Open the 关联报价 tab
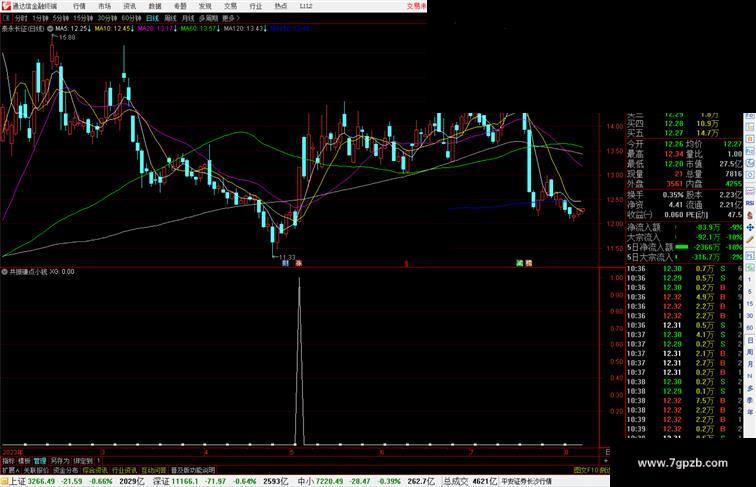The image size is (756, 487). [x=36, y=470]
